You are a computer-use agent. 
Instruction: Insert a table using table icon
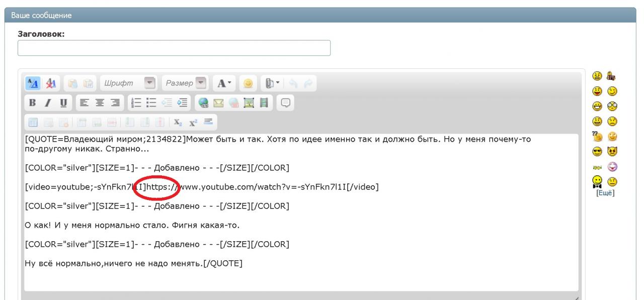point(33,122)
